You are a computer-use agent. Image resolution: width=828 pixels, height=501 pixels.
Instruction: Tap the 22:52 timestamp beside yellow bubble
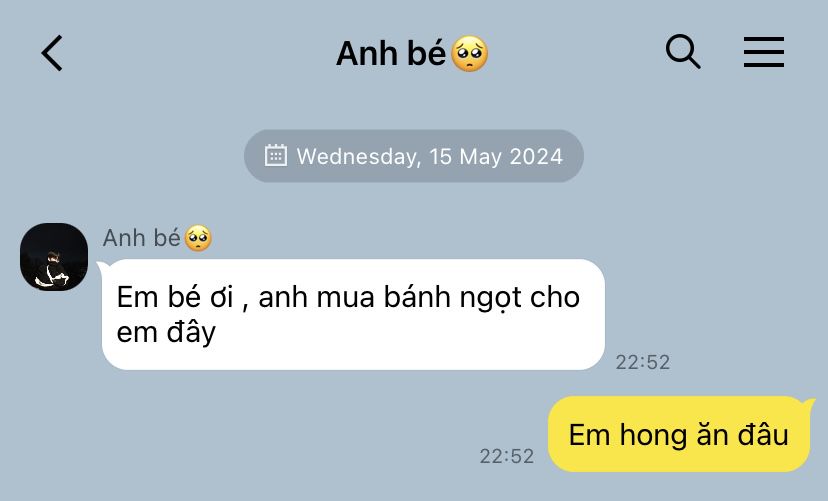506,456
